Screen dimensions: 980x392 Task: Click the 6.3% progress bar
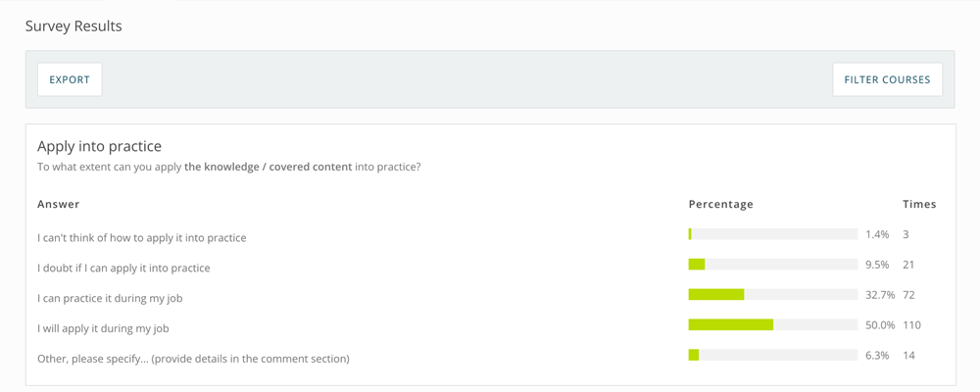click(x=773, y=355)
